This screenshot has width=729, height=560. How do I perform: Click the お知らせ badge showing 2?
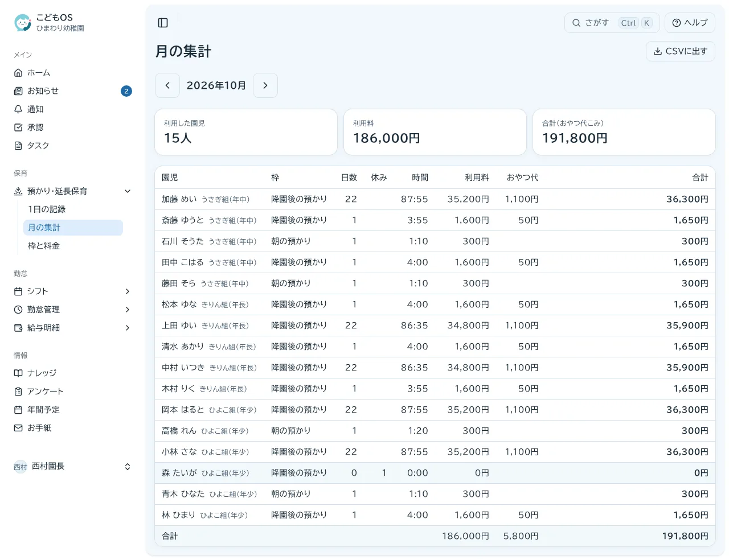[x=126, y=91]
